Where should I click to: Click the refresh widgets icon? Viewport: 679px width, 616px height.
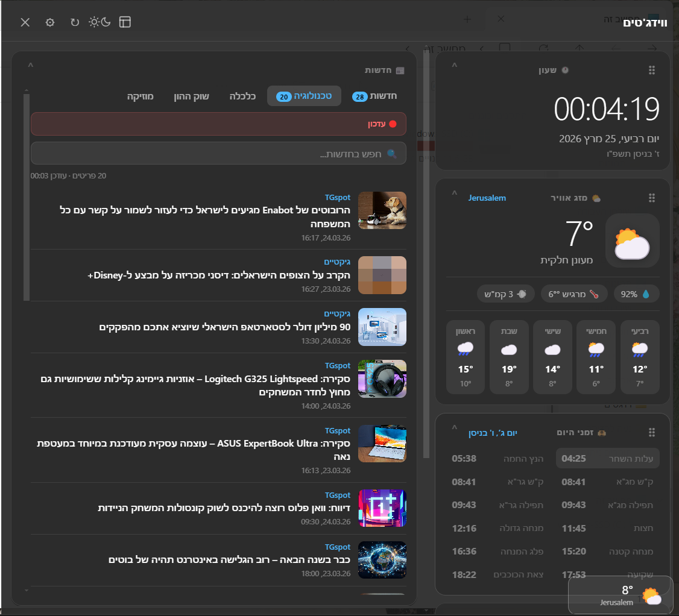coord(75,22)
